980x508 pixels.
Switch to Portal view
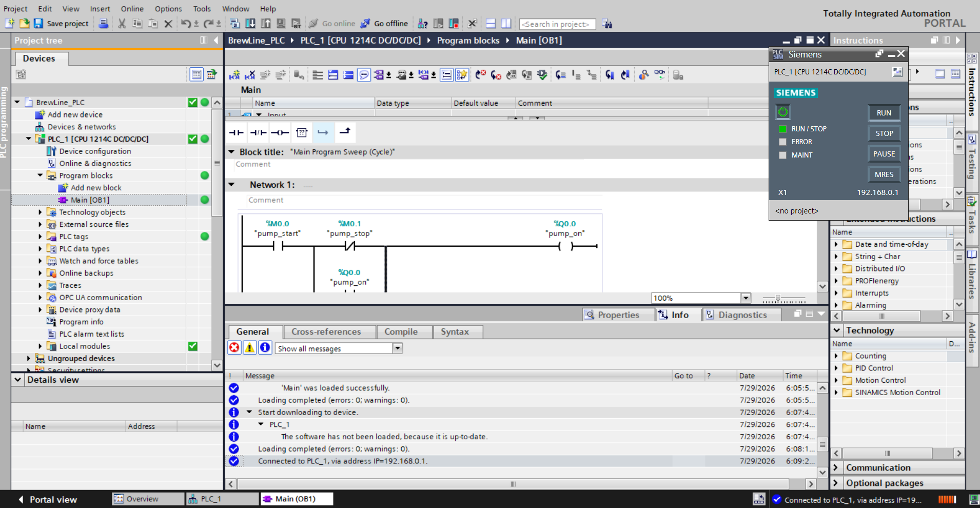pos(48,499)
